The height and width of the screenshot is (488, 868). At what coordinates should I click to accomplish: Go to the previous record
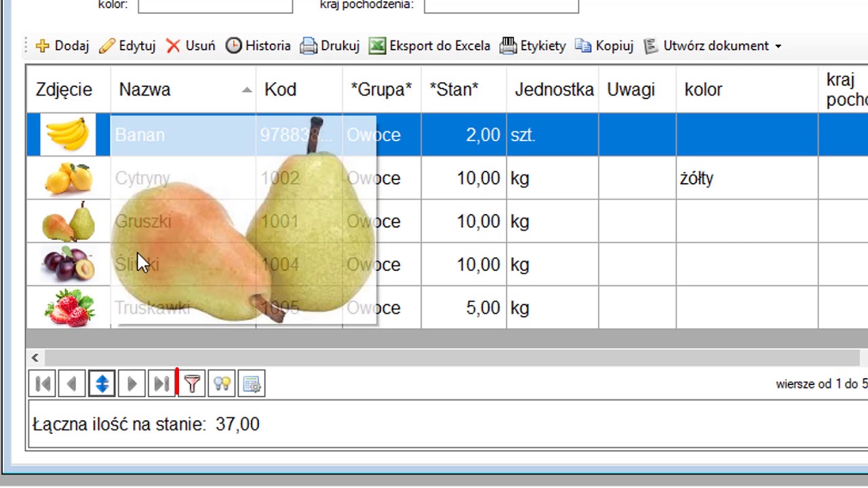tap(72, 384)
